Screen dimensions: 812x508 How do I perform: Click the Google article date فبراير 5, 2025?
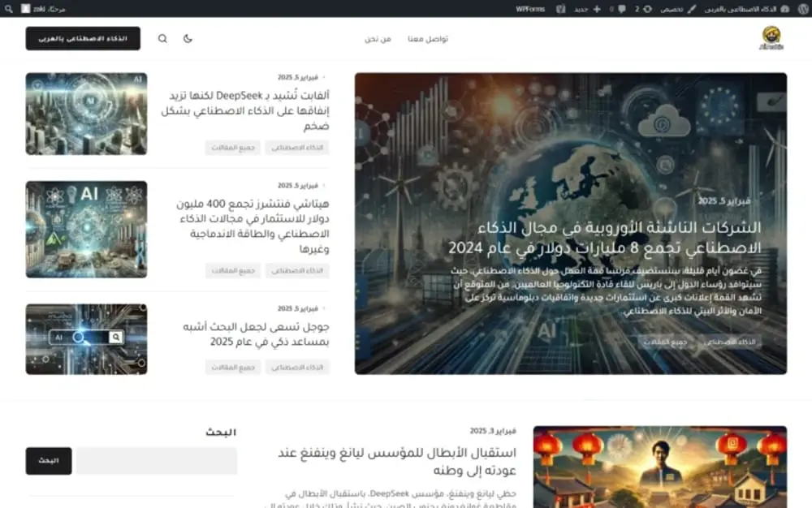coord(298,309)
